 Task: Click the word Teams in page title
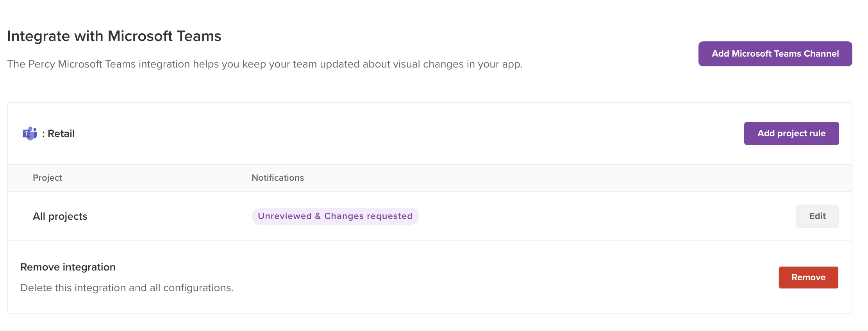(199, 36)
